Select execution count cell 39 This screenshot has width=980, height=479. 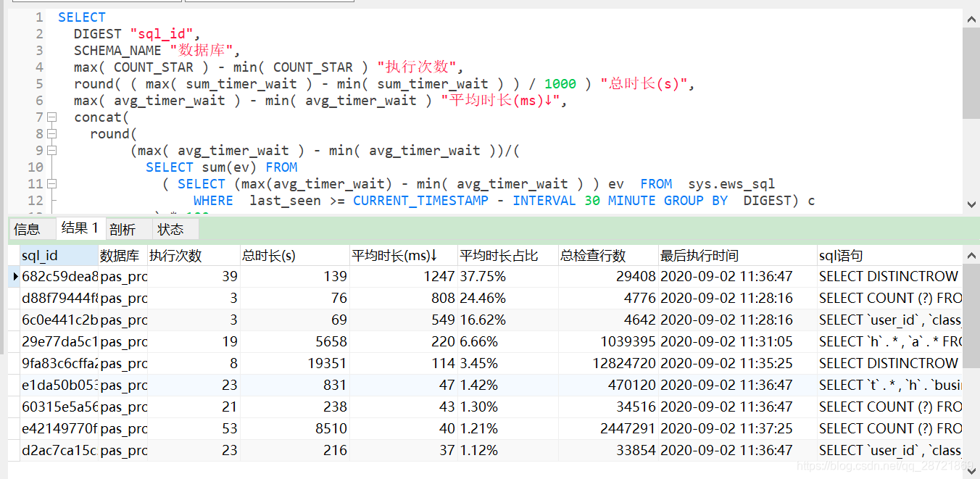(x=194, y=276)
